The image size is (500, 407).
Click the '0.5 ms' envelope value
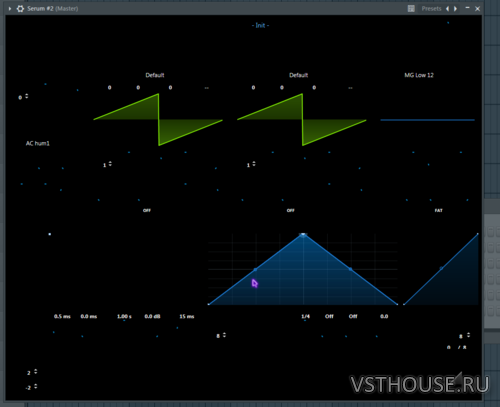(62, 316)
